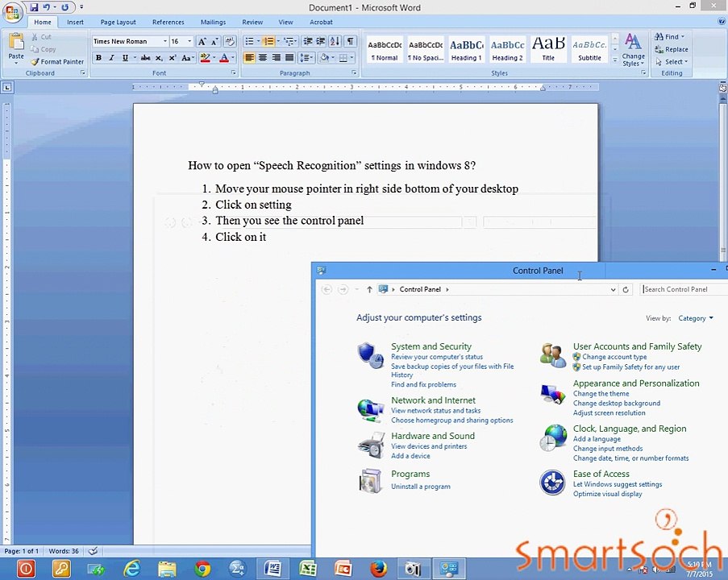Screen dimensions: 728x580
Task: Click the shading paint bucket icon
Action: (325, 58)
